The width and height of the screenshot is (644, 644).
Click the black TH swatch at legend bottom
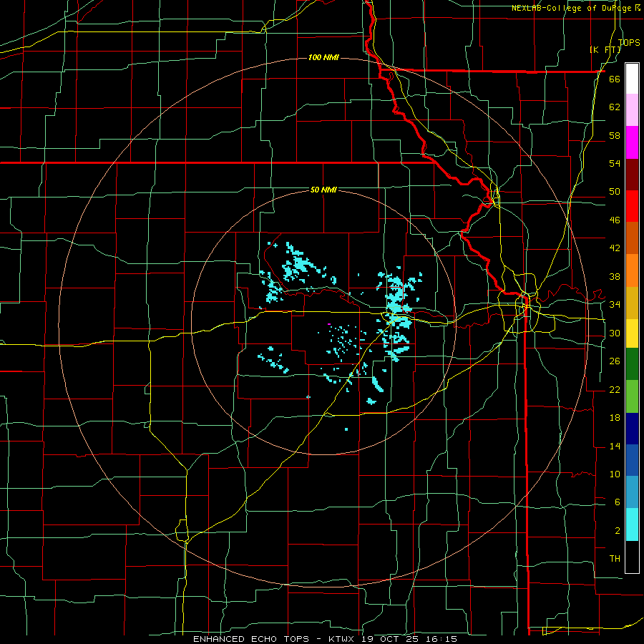(x=632, y=557)
